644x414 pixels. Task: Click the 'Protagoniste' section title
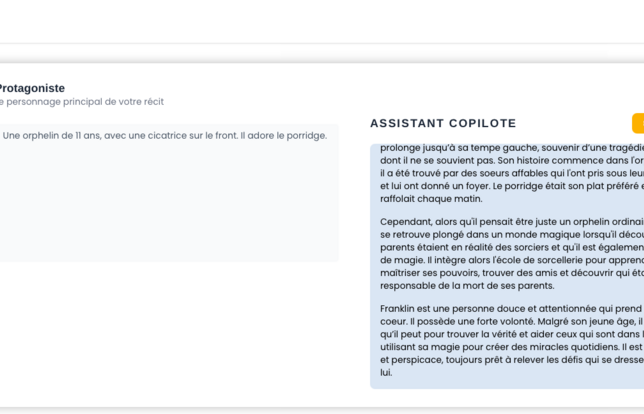point(32,88)
